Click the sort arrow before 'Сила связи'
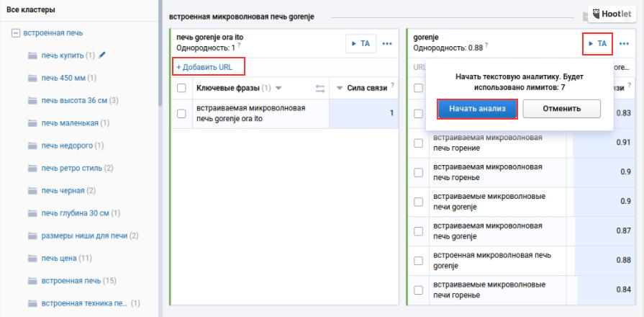644x317 pixels. tap(340, 88)
